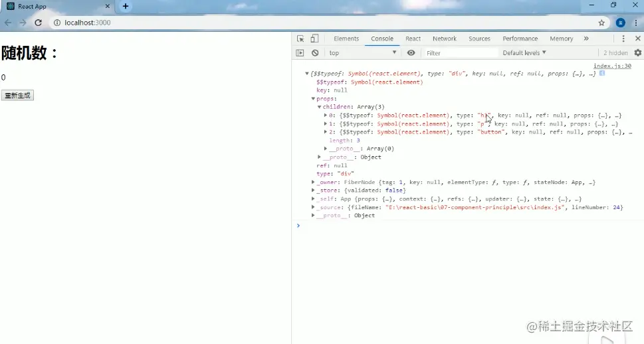Open the Default levels dropdown
The image size is (644, 344).
pyautogui.click(x=524, y=53)
